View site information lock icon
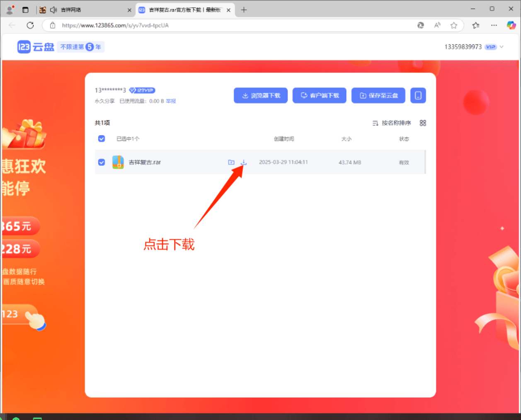 (x=53, y=25)
